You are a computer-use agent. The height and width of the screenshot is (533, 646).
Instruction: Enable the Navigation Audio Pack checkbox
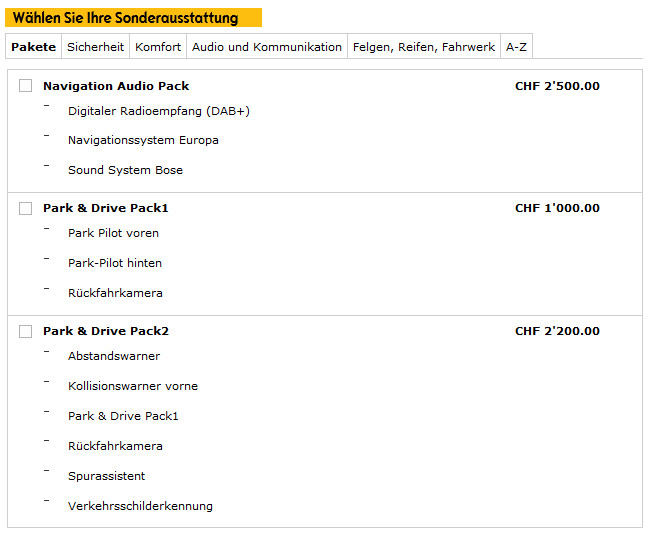[x=26, y=86]
